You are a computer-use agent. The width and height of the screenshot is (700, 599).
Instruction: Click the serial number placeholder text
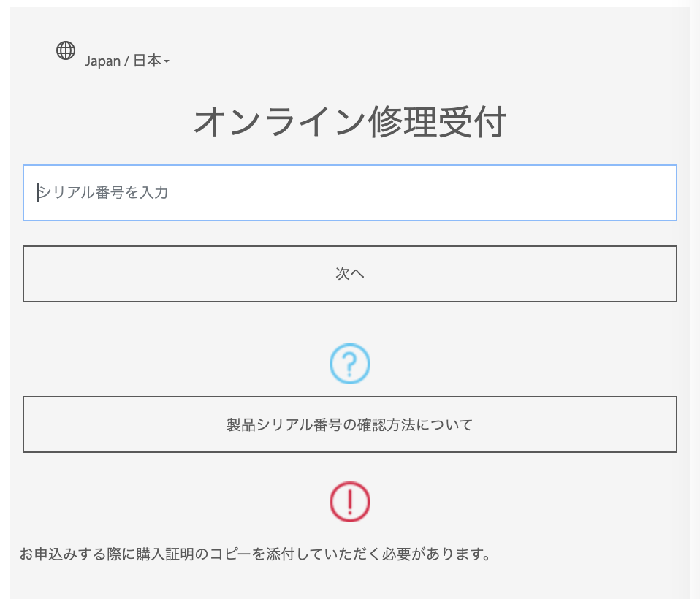click(104, 193)
